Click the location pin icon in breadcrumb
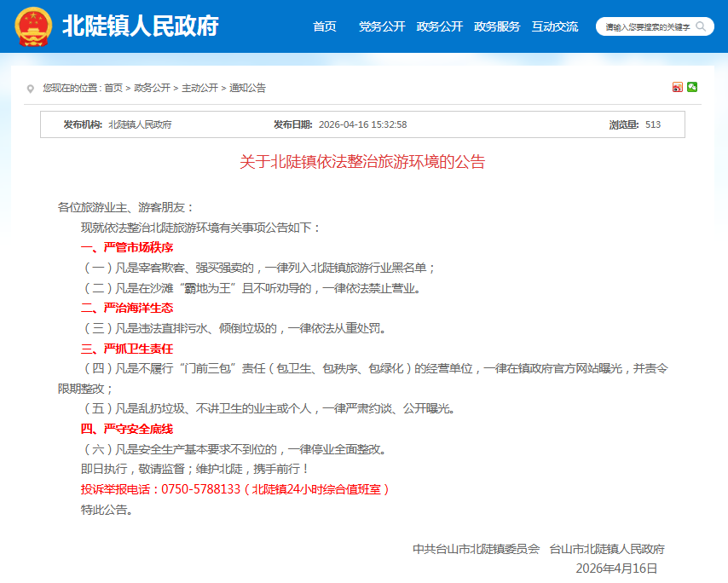 tap(31, 88)
